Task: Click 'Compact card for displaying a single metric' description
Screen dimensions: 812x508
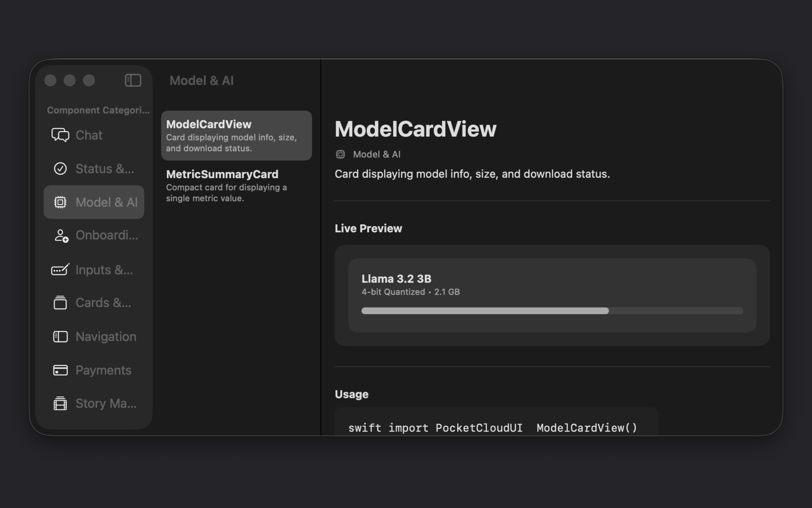Action: point(226,193)
